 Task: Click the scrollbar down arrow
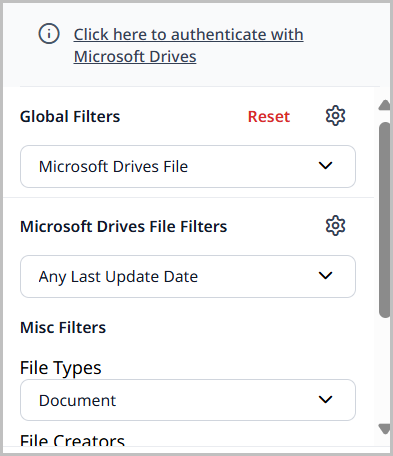pyautogui.click(x=385, y=429)
